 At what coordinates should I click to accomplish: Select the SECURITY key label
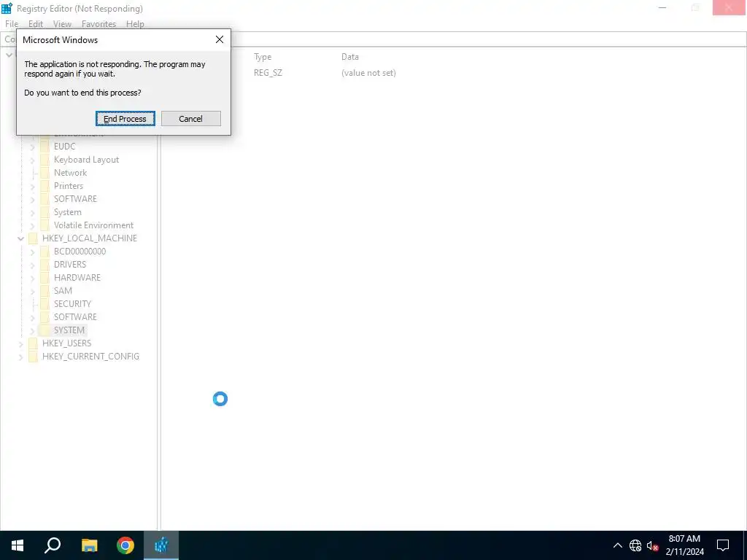click(x=72, y=304)
